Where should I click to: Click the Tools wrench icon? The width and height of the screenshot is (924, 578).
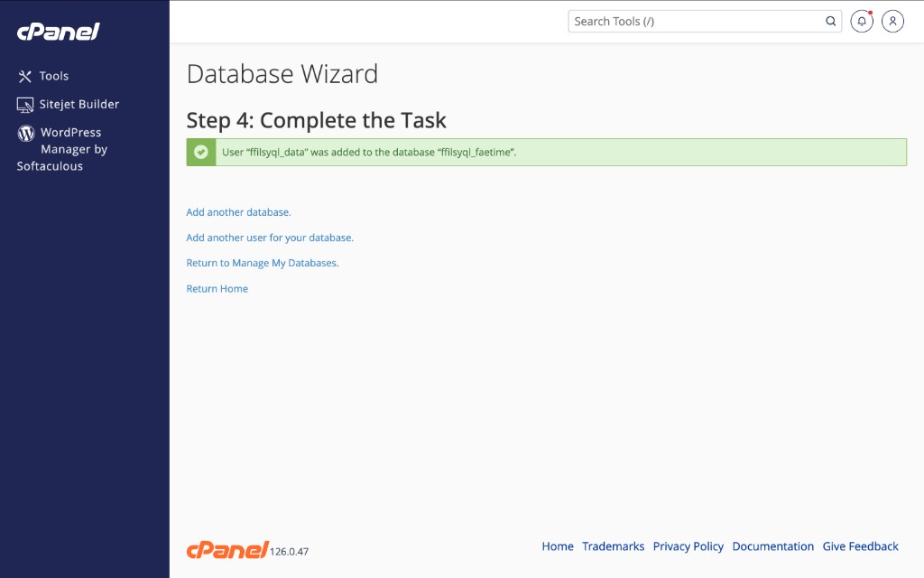(25, 77)
